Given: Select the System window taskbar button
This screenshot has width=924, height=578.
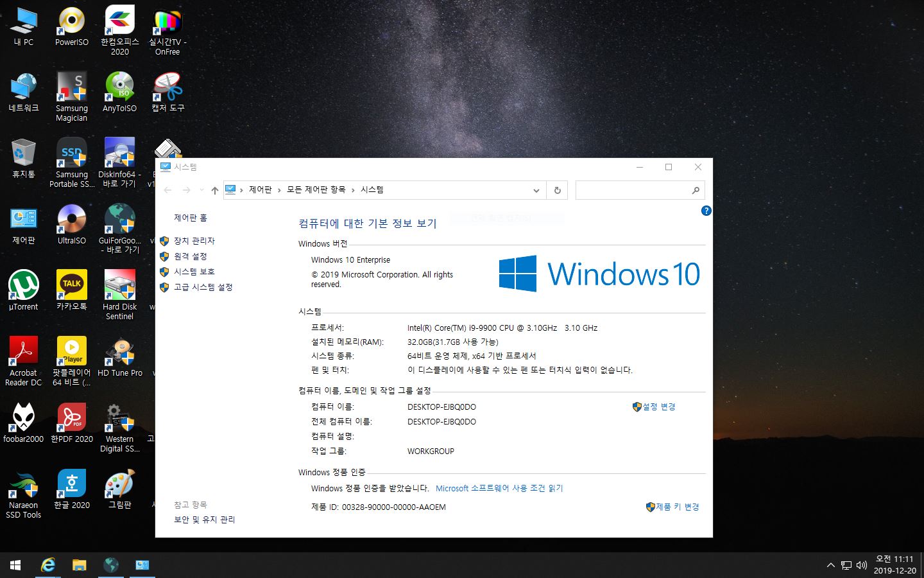Looking at the screenshot, I should tap(142, 565).
